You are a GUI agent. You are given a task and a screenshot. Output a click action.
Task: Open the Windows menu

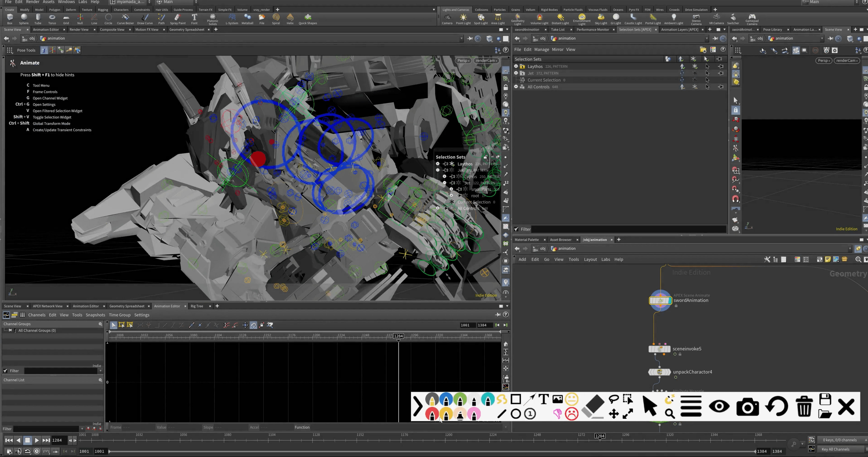coord(66,2)
